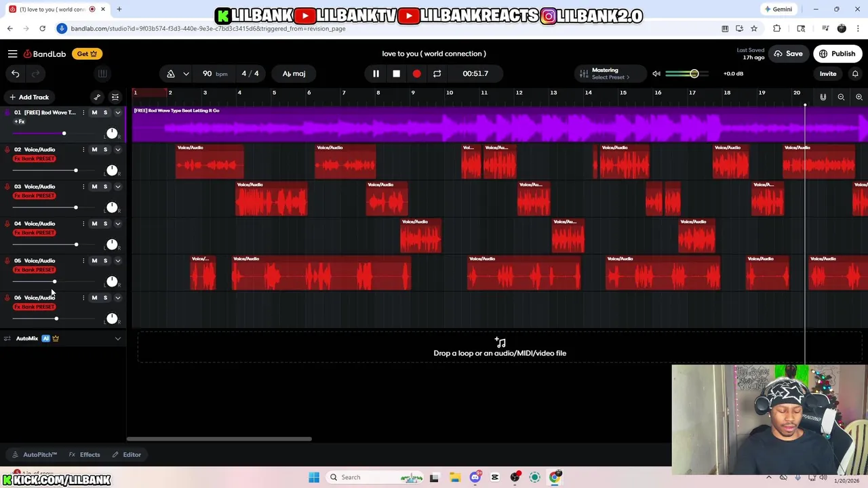Open AutoMix settings icon
This screenshot has width=868, height=488.
click(7, 338)
